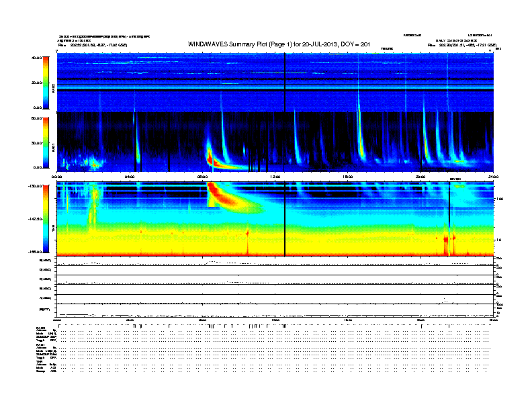Click the -142.50 tick on TNR color scale
532x411 pixels.
coord(35,219)
